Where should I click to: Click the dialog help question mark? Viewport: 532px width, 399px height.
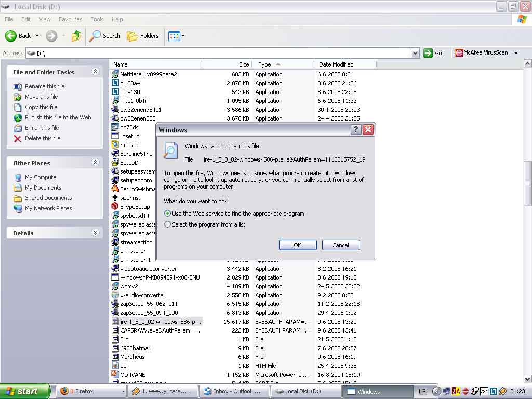point(355,129)
